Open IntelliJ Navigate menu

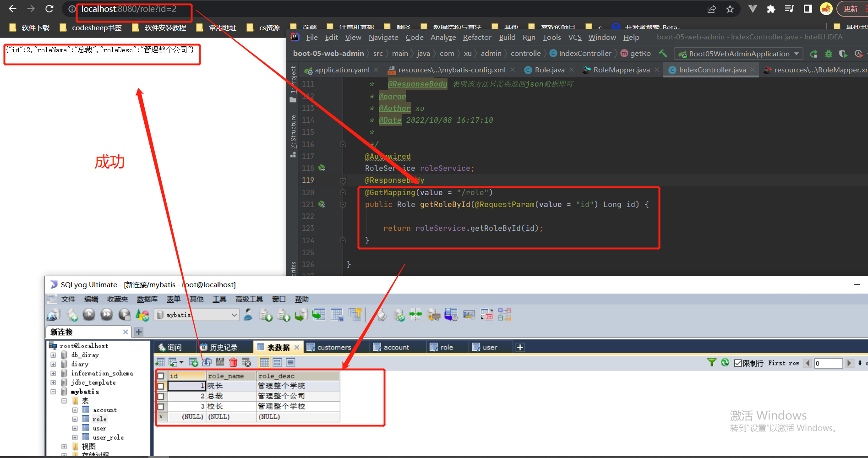(x=383, y=37)
